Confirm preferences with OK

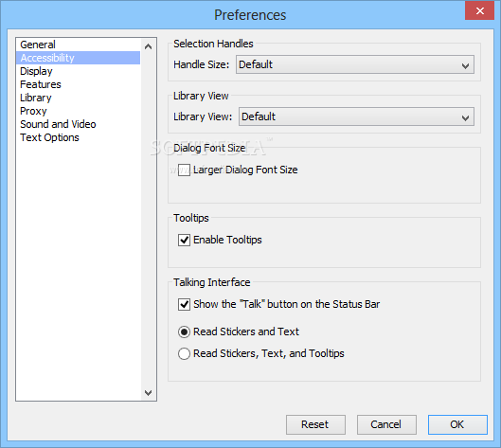click(x=457, y=424)
